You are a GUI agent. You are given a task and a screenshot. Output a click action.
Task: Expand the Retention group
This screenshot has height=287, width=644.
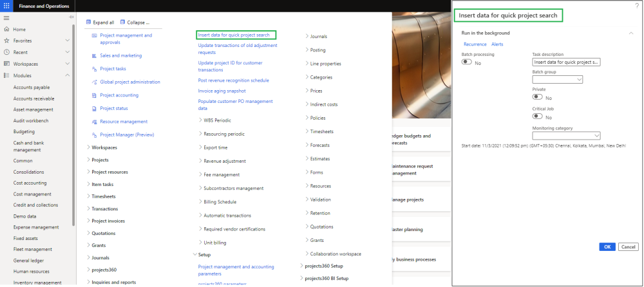(x=307, y=213)
